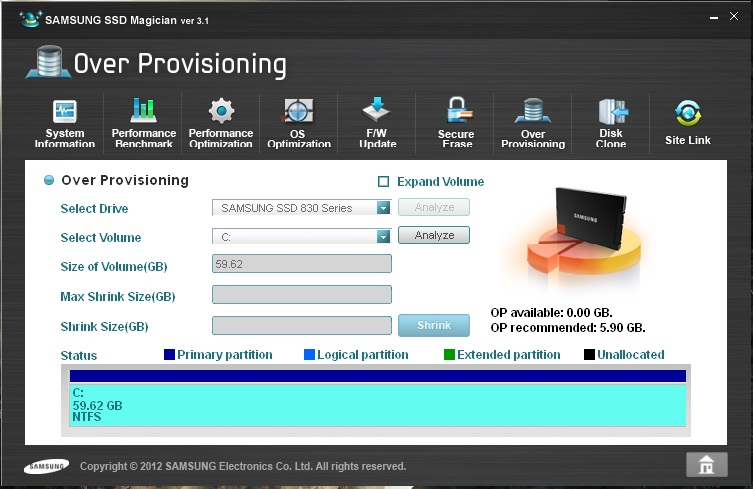Click the large Over Provisioning header icon
This screenshot has height=489, width=753.
[49, 62]
